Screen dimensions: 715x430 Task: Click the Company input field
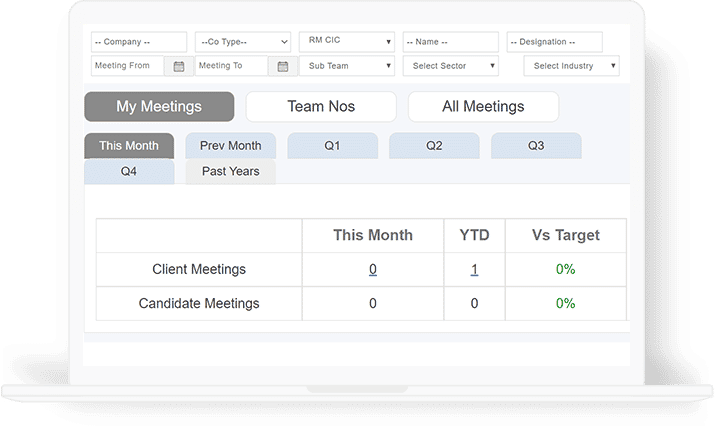139,42
